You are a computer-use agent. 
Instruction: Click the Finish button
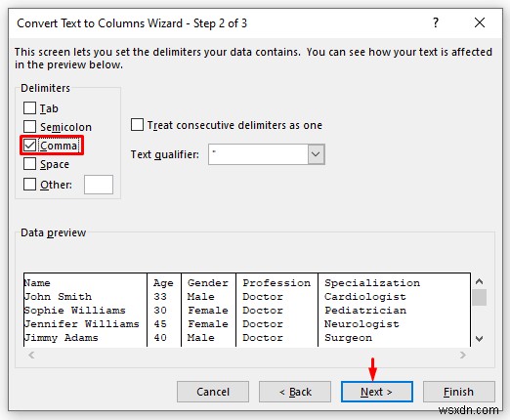(459, 392)
